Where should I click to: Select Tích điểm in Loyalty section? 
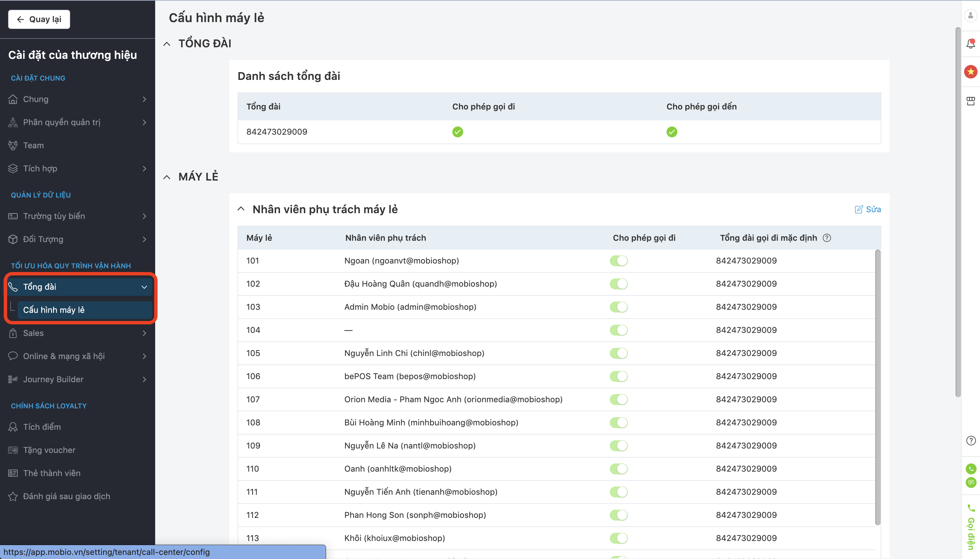point(42,427)
